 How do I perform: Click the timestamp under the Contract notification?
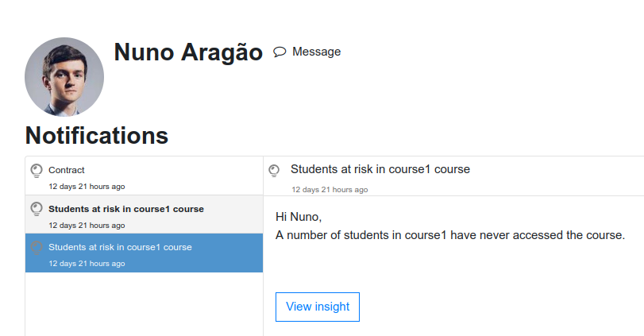click(x=87, y=187)
